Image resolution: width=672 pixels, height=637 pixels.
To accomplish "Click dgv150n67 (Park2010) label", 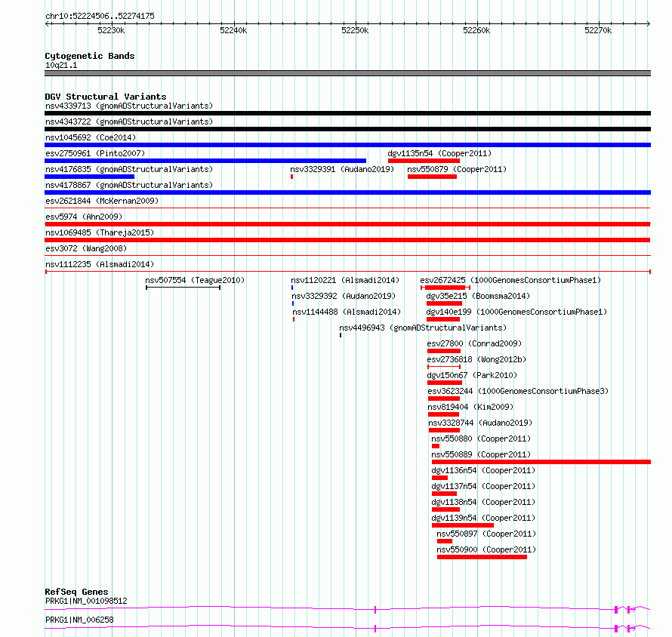I will point(472,375).
